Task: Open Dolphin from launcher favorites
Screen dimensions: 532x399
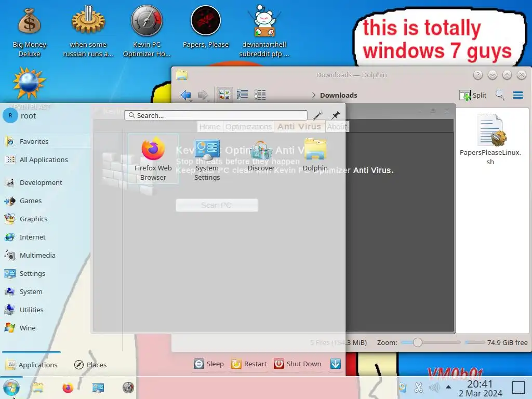Action: [x=315, y=154]
